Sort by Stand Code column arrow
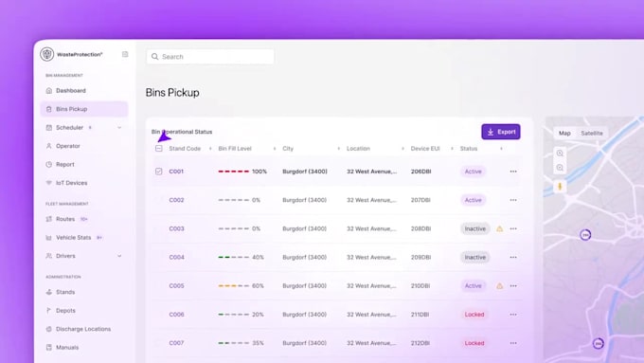The image size is (644, 363). (210, 149)
